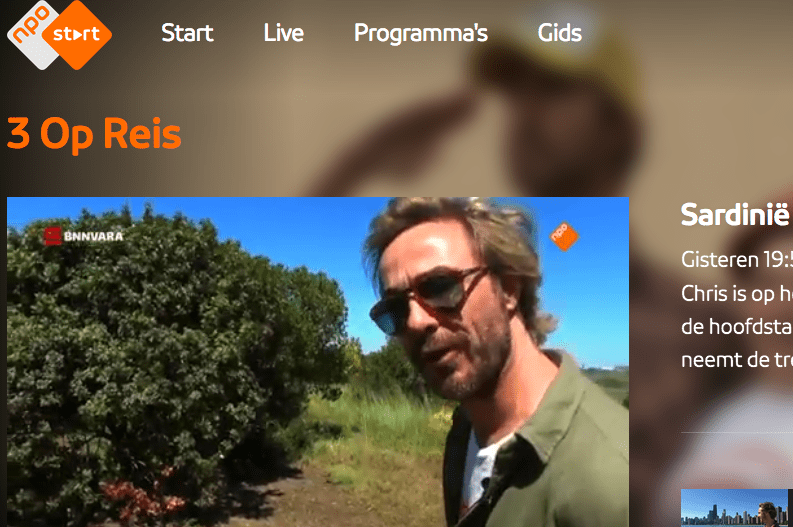The height and width of the screenshot is (527, 793).
Task: Click the orange 'start' diamond logo
Action: pyautogui.click(x=77, y=35)
